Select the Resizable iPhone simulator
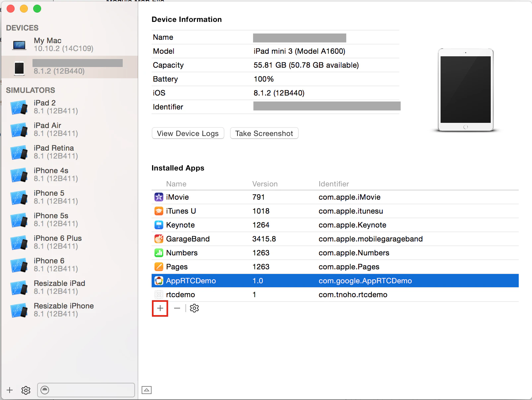The width and height of the screenshot is (532, 400). tap(70, 310)
